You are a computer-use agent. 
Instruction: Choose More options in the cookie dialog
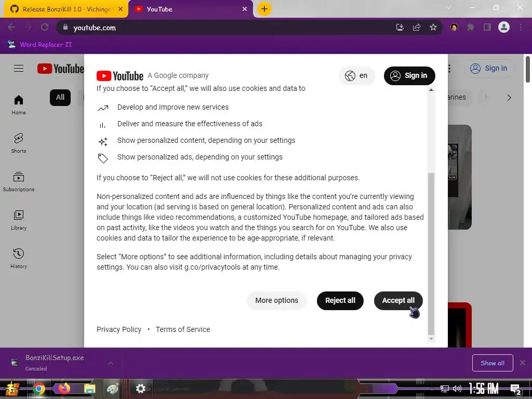point(276,301)
